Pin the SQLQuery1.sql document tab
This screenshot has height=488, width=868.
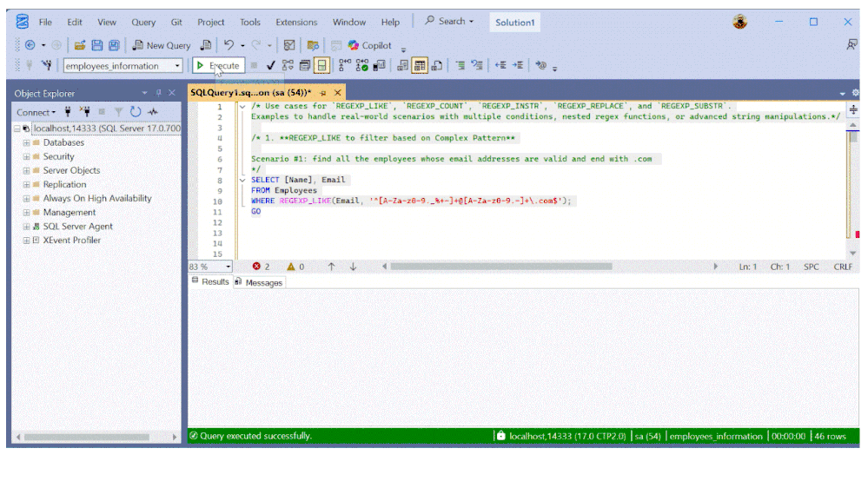coord(323,93)
